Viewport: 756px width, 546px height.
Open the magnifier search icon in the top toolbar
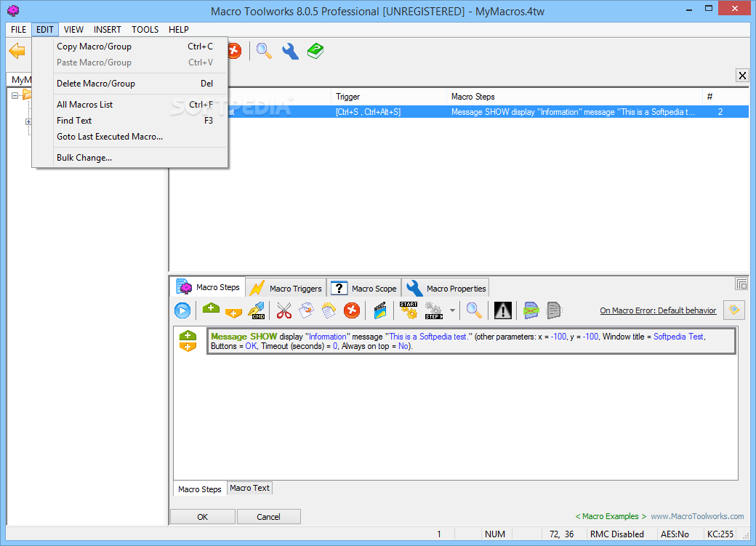[264, 51]
